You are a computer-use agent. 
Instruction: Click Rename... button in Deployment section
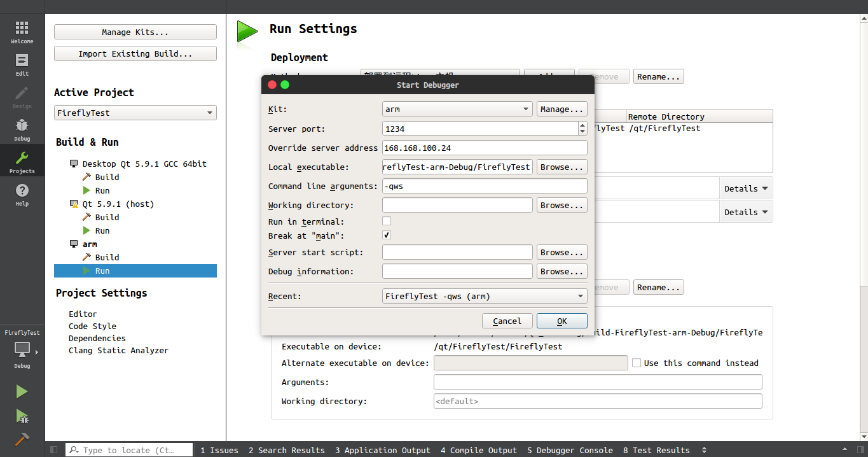point(659,76)
